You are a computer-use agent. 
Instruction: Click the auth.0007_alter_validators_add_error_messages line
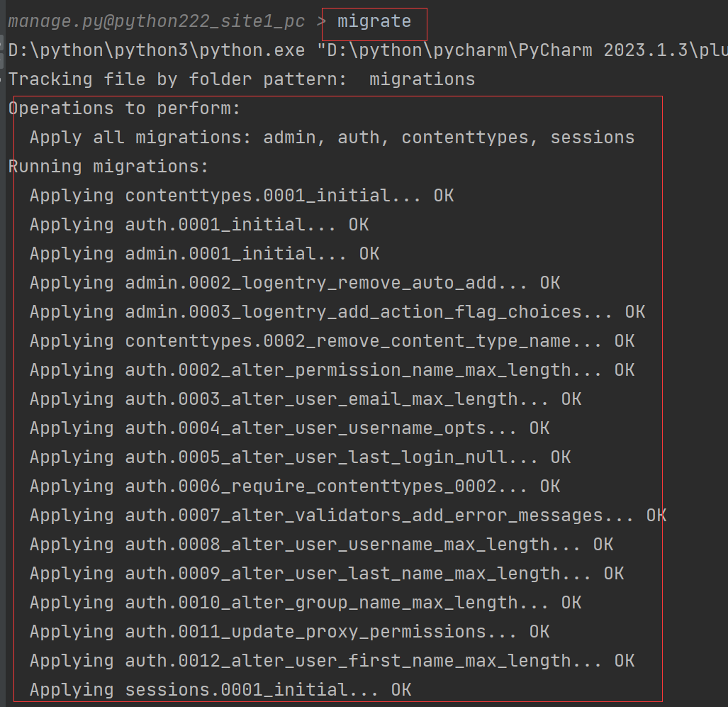coord(347,516)
